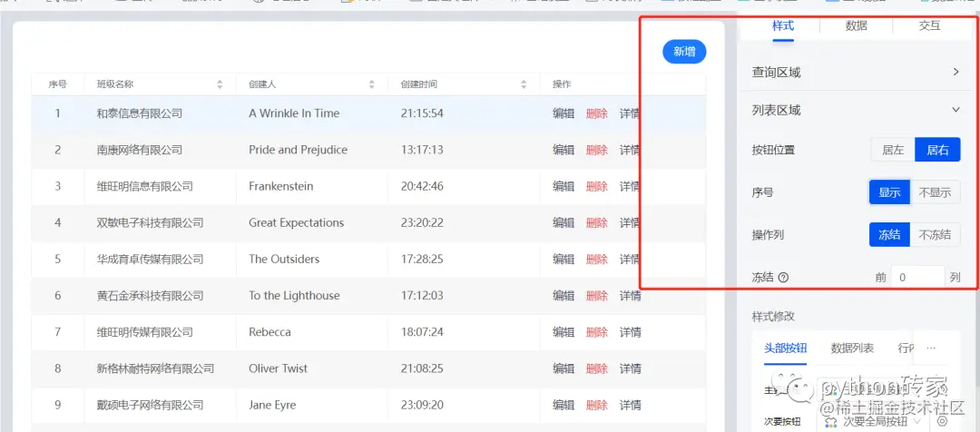Click 编辑 for 和泰信息有限公司 row
The height and width of the screenshot is (432, 980).
coord(563,113)
